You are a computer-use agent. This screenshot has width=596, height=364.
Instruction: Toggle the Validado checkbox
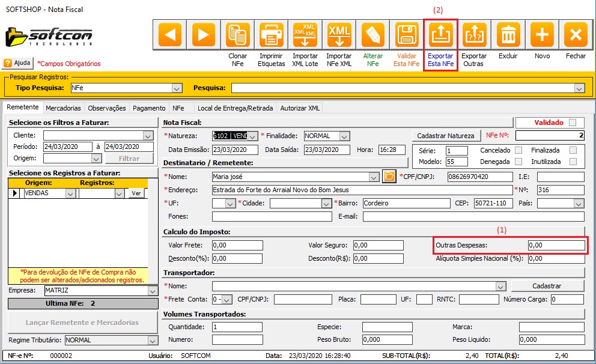point(573,123)
